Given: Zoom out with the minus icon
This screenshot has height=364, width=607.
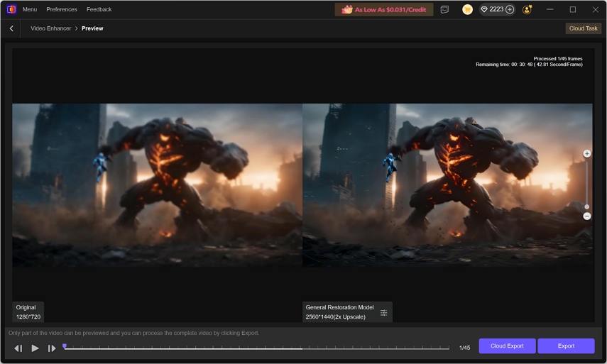Looking at the screenshot, I should click(587, 216).
